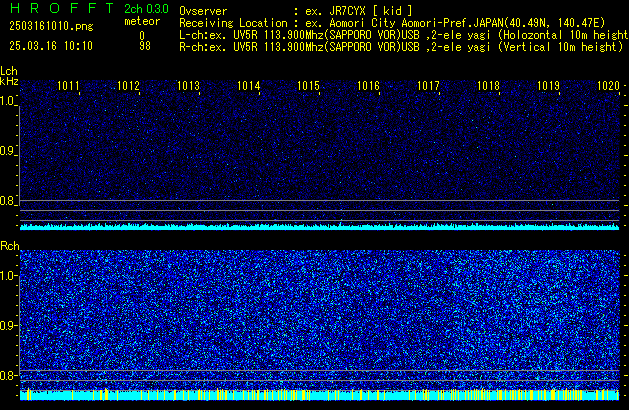Select the 2ch 0.3.0 version label
The height and width of the screenshot is (410, 629).
[146, 9]
